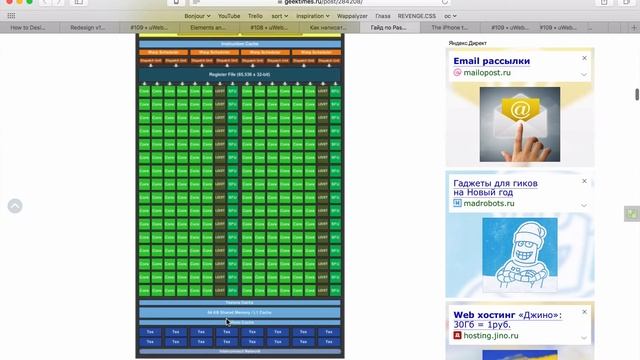
Task: Open the sort bookmarks dropdown
Action: tap(280, 16)
